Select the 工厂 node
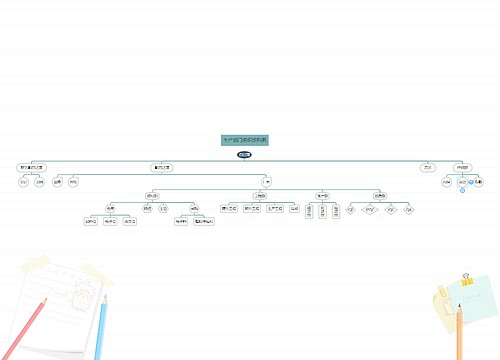 point(266,182)
